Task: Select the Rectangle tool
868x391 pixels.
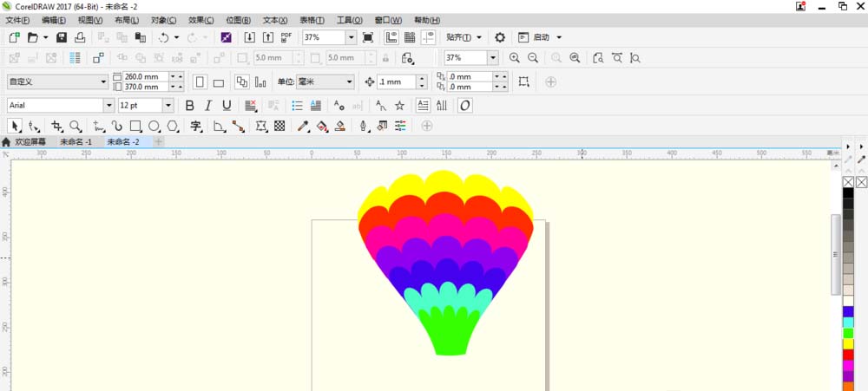Action: [135, 127]
